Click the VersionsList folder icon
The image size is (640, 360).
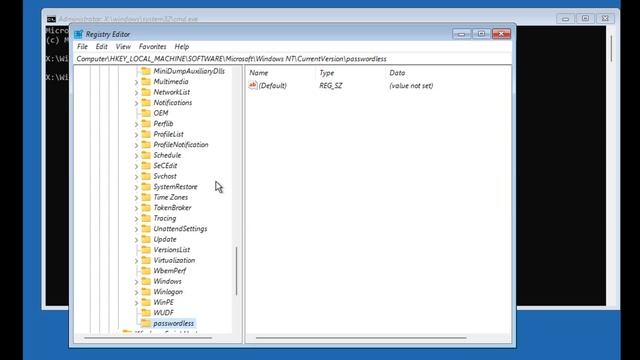(x=146, y=250)
